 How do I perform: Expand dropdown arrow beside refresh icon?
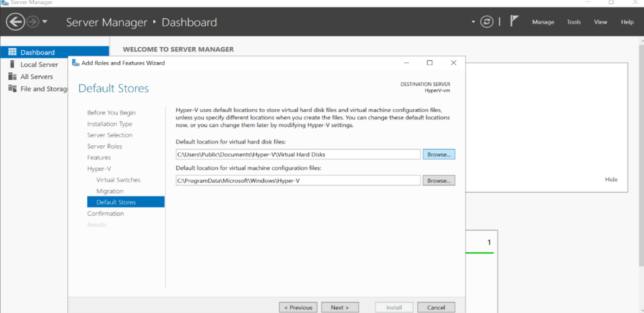click(473, 22)
